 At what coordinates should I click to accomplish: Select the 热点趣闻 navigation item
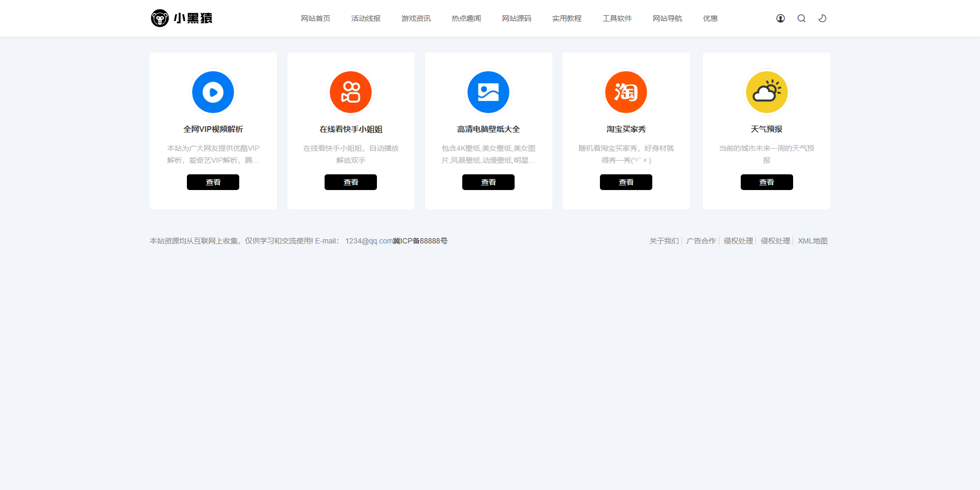tap(465, 18)
